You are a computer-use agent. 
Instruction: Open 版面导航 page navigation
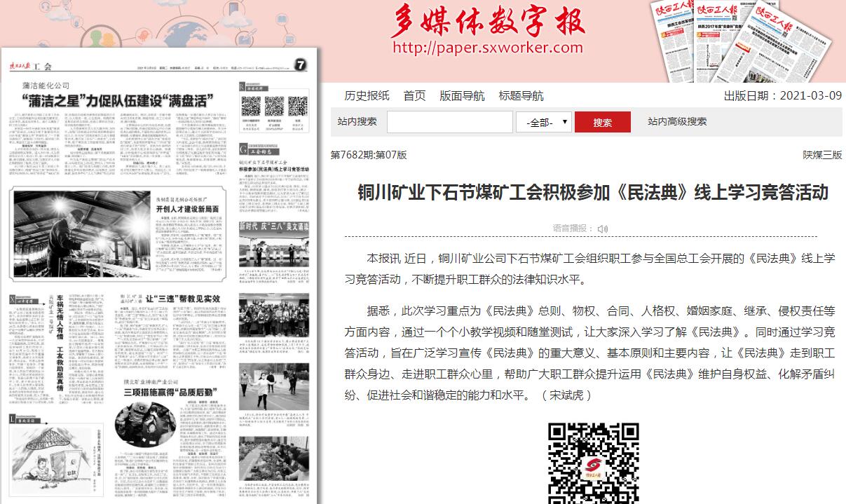(462, 96)
